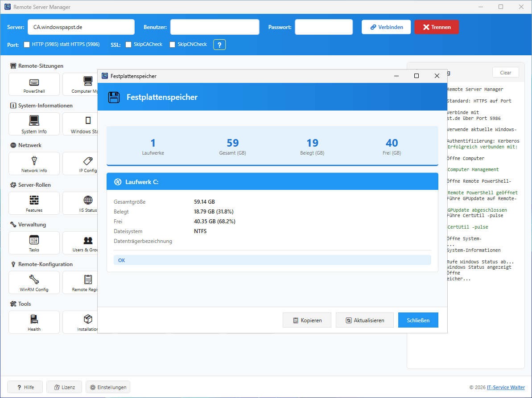Open the Health tools tile

pos(34,322)
